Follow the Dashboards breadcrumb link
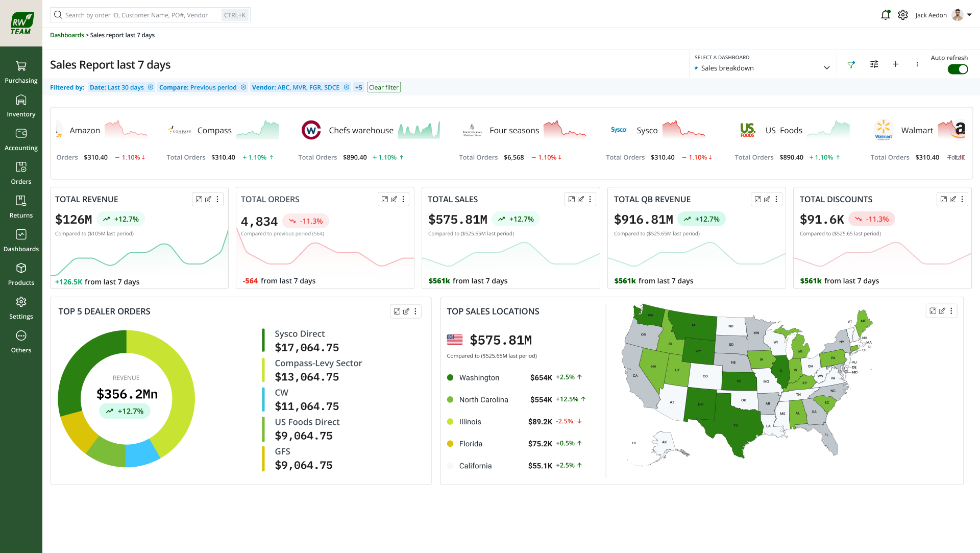 (x=67, y=35)
